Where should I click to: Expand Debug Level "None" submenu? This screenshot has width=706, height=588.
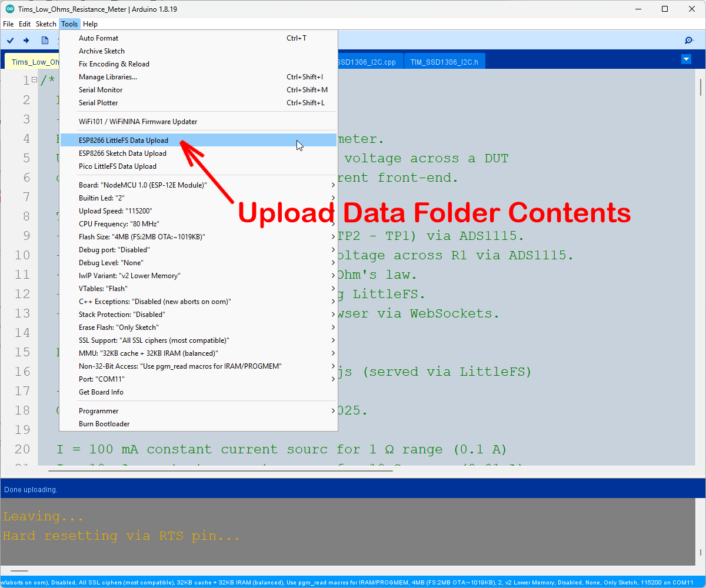199,263
